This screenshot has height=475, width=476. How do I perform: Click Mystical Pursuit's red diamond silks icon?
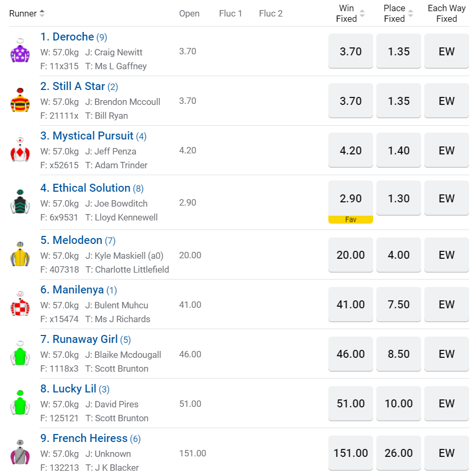click(20, 151)
